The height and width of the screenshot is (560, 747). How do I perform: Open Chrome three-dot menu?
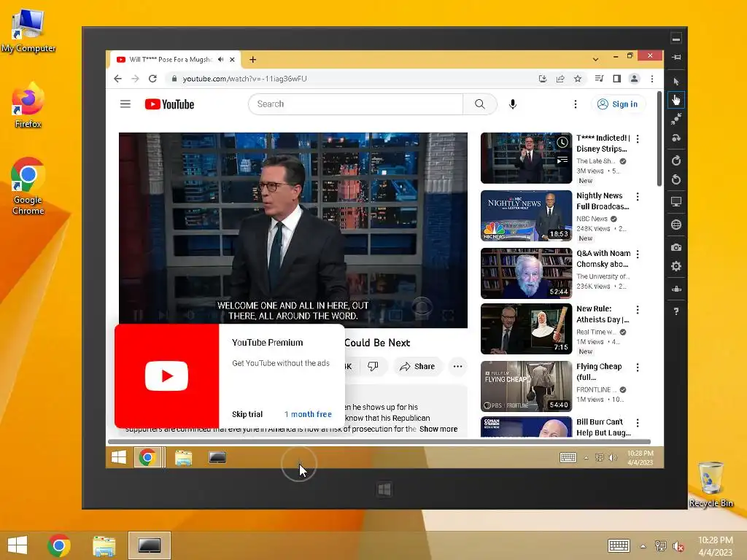(x=651, y=79)
